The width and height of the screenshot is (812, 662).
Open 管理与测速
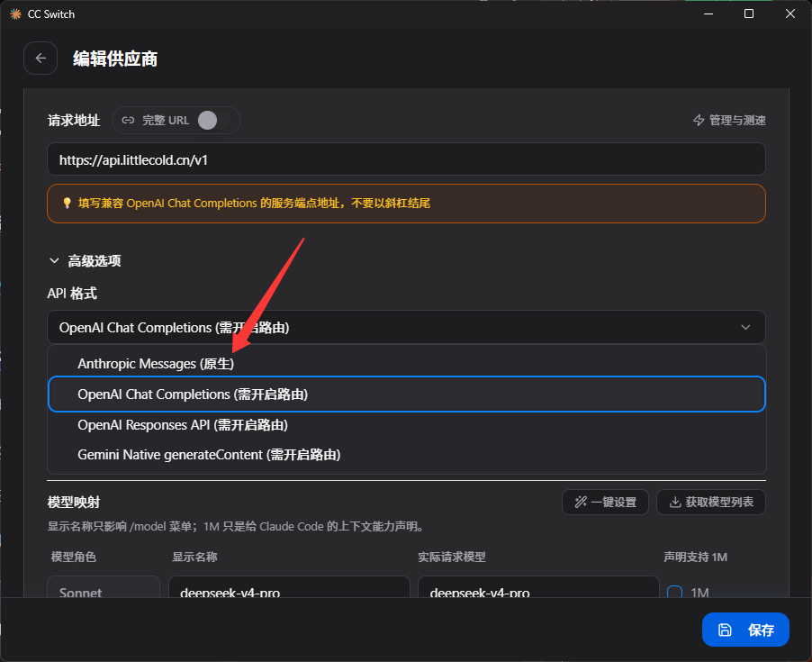click(729, 120)
